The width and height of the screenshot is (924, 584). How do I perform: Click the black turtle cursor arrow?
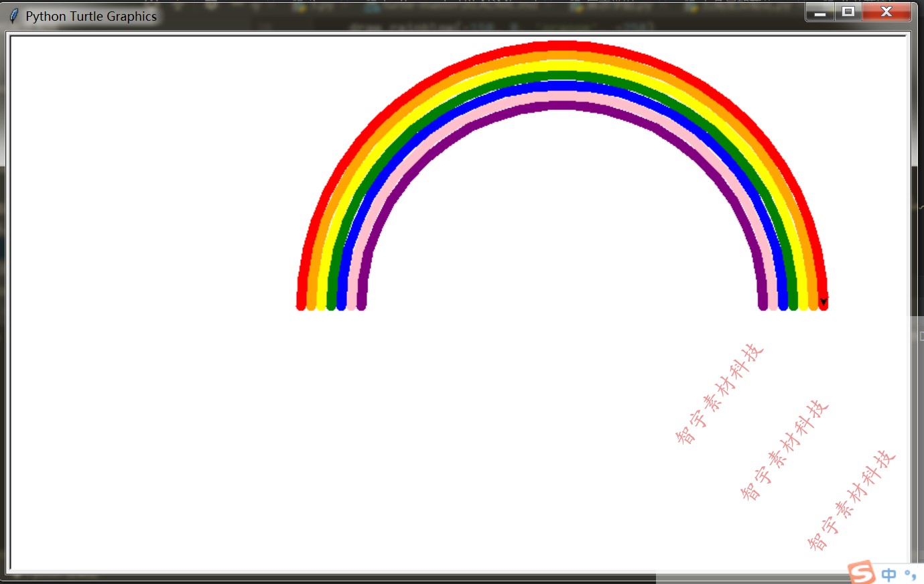tap(823, 302)
